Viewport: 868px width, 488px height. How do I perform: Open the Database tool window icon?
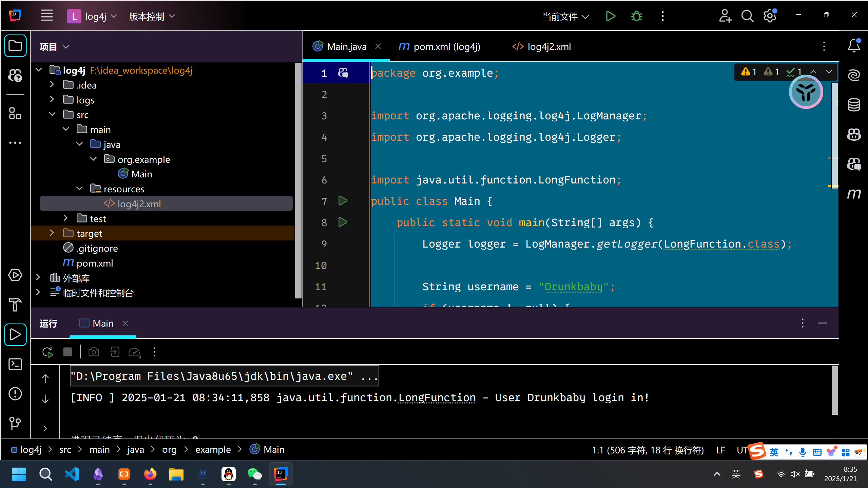click(x=854, y=105)
